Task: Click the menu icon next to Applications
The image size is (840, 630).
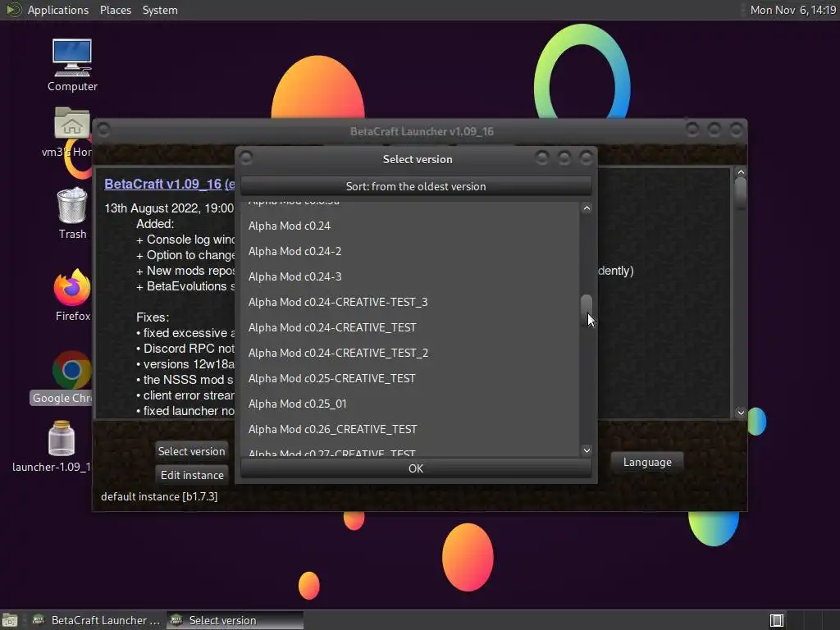Action: coord(13,10)
